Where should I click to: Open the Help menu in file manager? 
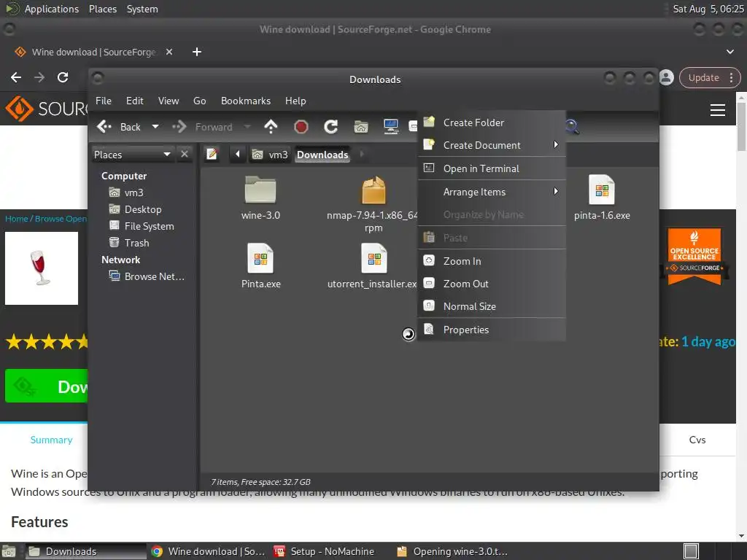click(295, 101)
